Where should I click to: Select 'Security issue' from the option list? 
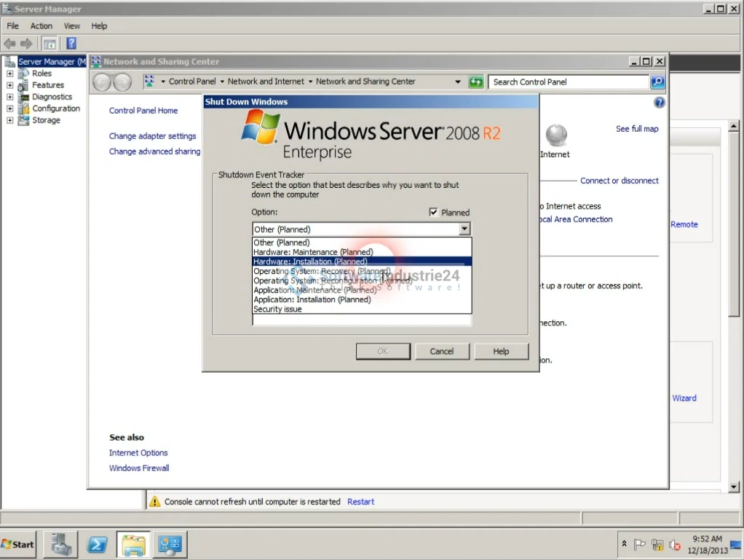[x=277, y=309]
